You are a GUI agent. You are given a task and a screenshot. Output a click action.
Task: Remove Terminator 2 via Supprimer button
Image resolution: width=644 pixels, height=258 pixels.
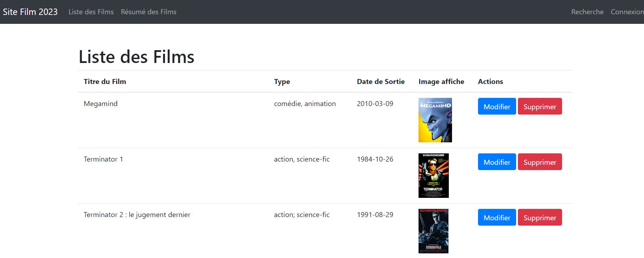540,217
